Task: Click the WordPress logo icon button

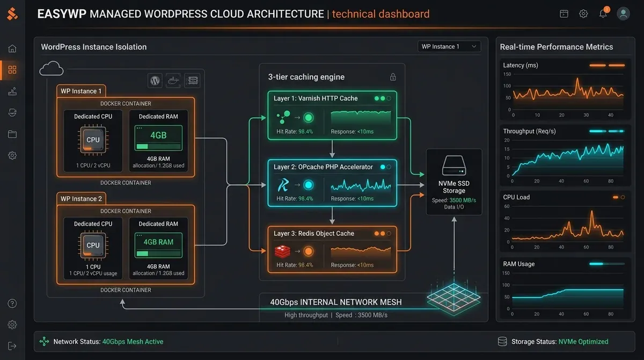Action: click(155, 81)
